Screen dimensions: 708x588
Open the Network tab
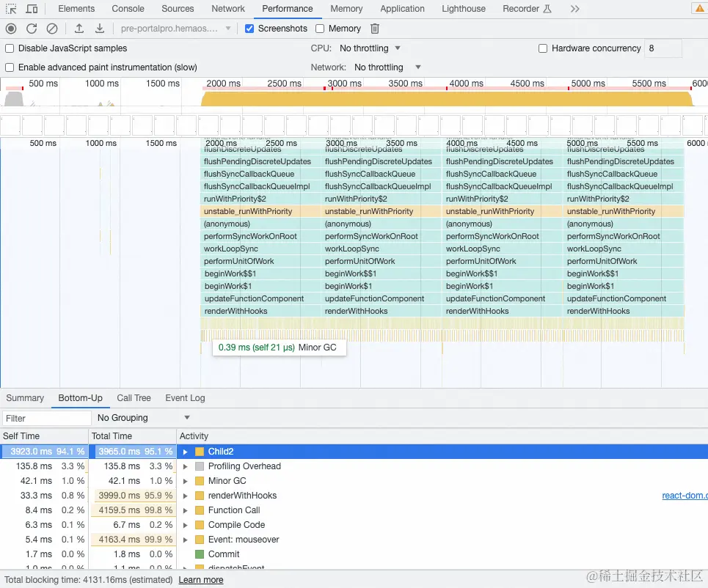click(x=228, y=9)
